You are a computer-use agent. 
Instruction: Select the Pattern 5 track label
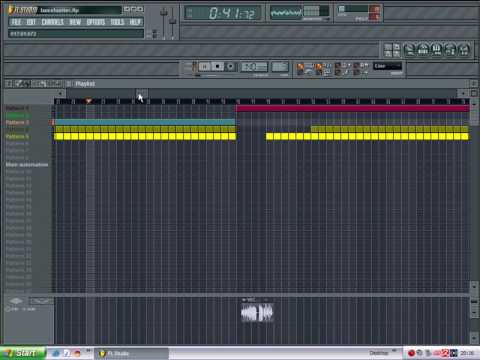point(17,136)
